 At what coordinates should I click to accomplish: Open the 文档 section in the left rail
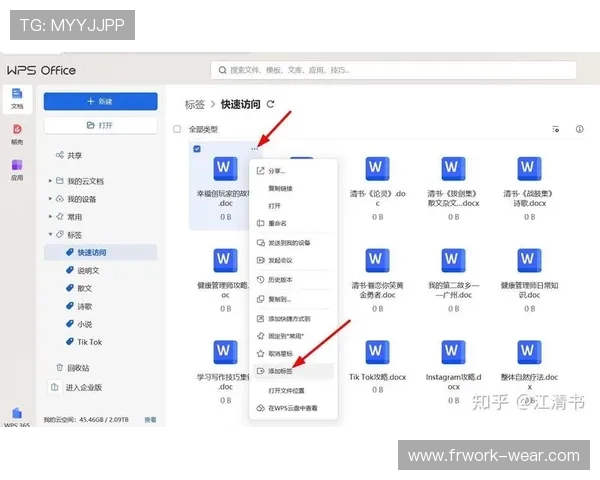click(x=17, y=99)
